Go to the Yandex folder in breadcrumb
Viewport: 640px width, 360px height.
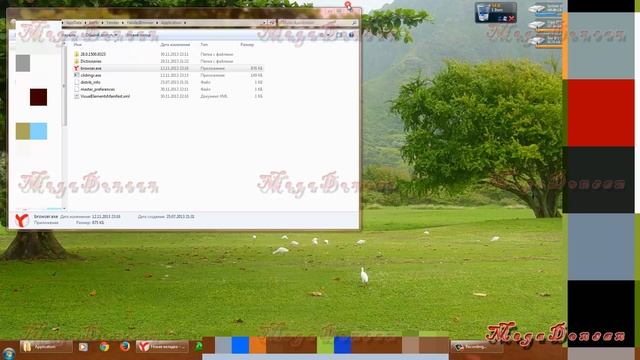tap(113, 23)
